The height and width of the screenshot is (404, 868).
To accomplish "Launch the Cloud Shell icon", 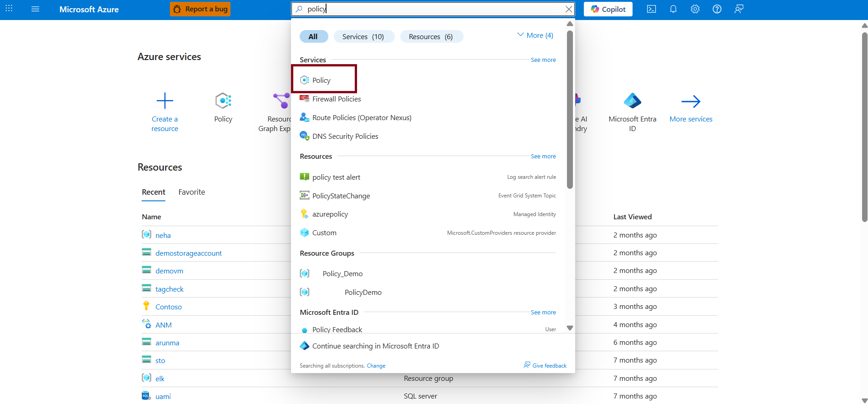I will point(652,9).
